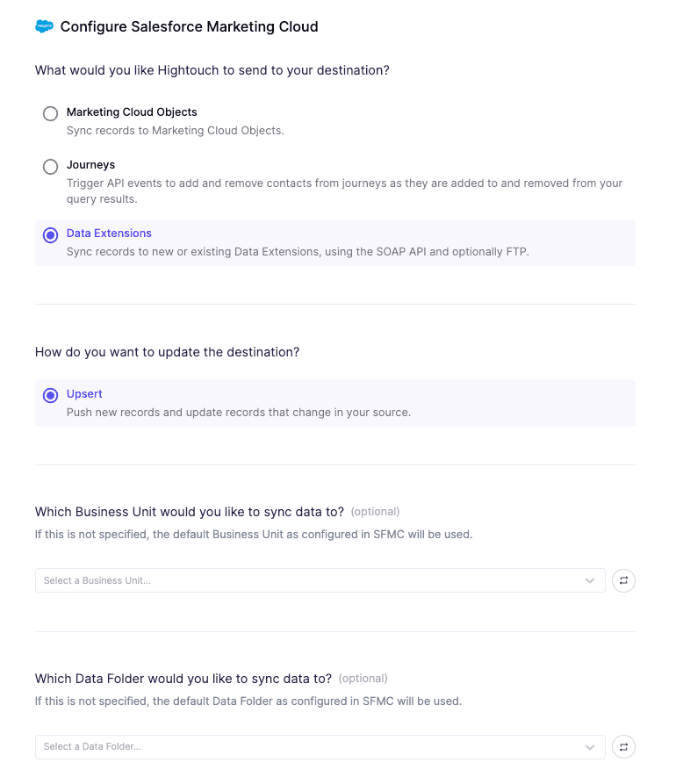676x784 pixels.
Task: Click the Configure Salesforce Marketing Cloud title
Action: point(189,26)
